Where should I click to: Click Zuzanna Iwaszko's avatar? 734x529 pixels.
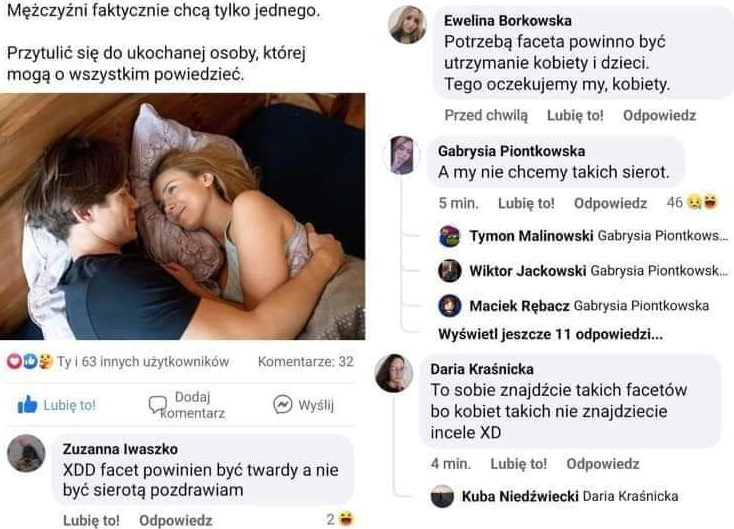pyautogui.click(x=26, y=453)
